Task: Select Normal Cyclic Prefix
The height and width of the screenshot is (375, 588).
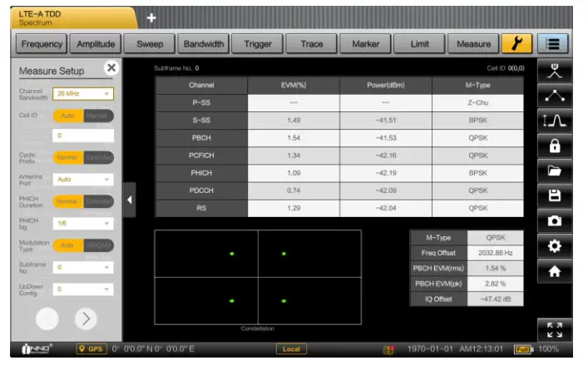Action: point(68,157)
